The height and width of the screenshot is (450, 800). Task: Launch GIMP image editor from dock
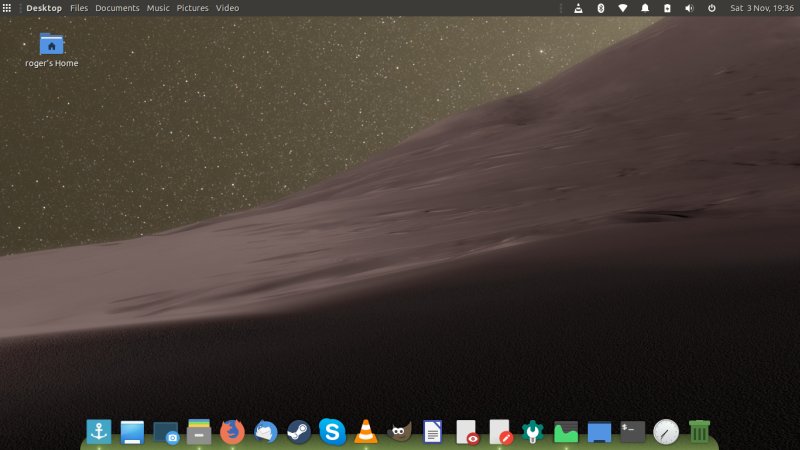pos(399,431)
